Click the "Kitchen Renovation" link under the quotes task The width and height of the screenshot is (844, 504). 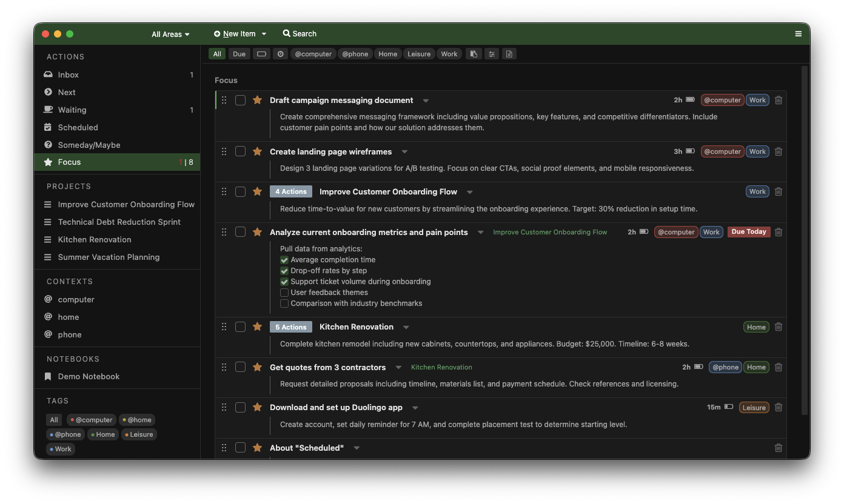tap(441, 366)
